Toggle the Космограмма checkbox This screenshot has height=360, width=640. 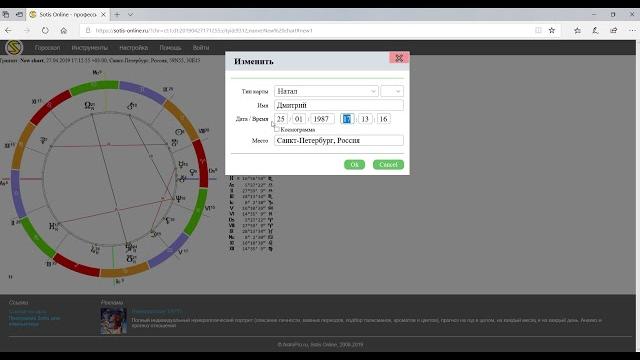pos(277,129)
